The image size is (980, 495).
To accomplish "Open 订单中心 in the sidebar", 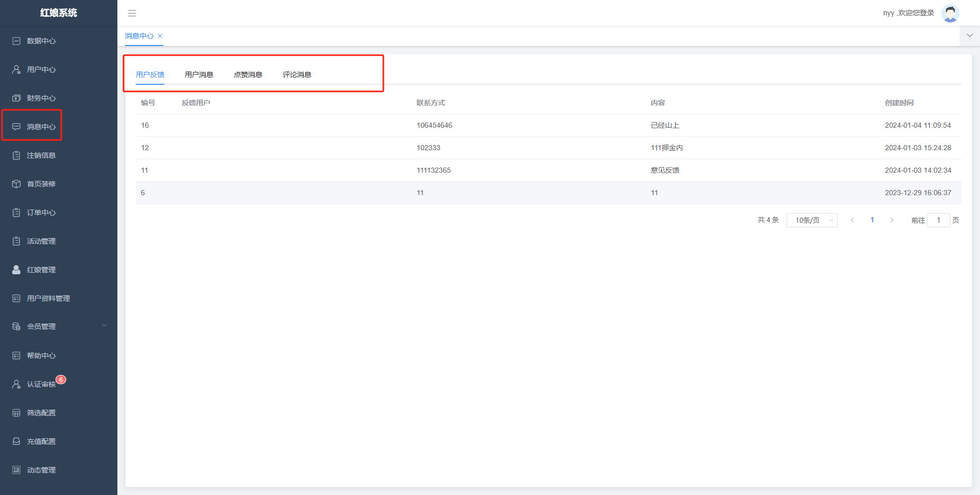I will tap(41, 213).
